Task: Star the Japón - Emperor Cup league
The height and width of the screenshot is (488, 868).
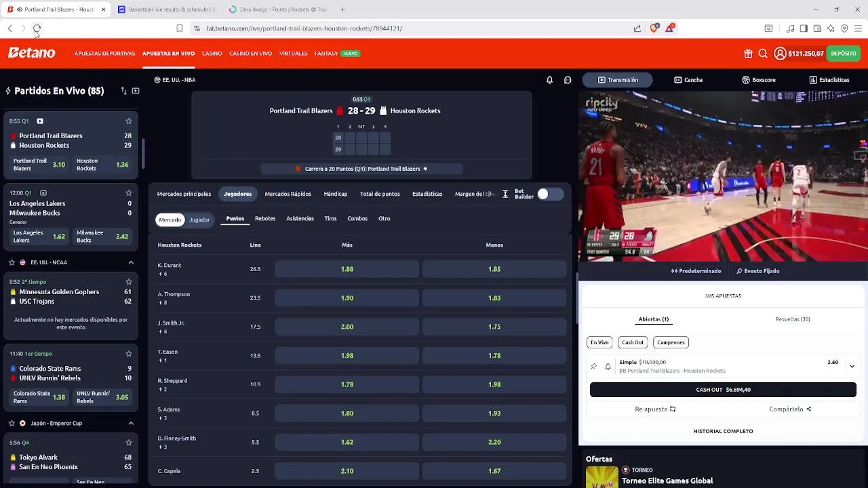Action: point(12,424)
